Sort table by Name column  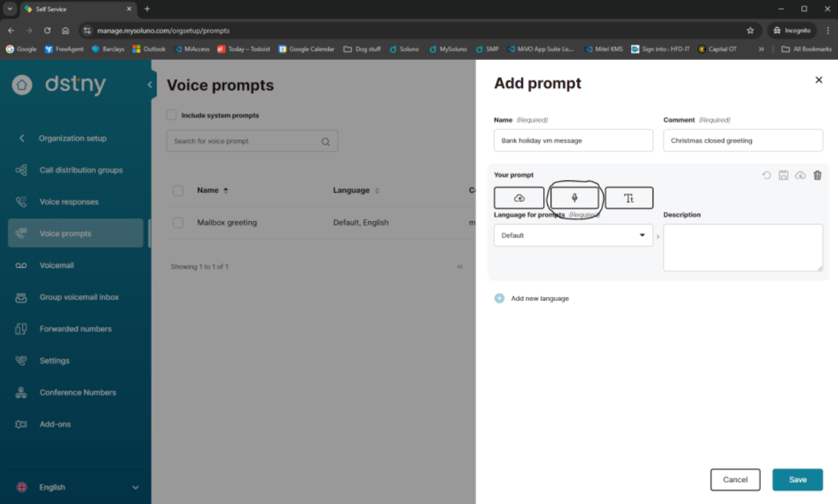212,190
